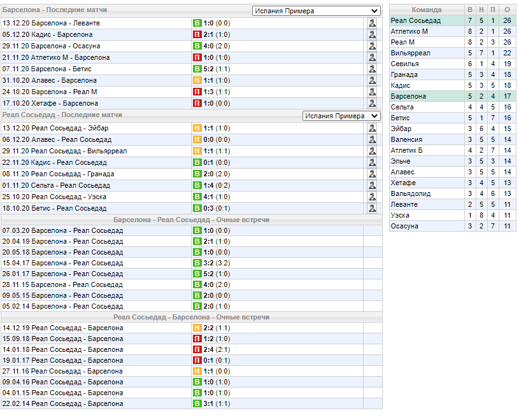This screenshot has width=519, height=420.
Task: Select the 13.12.20 Реал Сосьедад - Эйбар match text
Action: pos(55,128)
